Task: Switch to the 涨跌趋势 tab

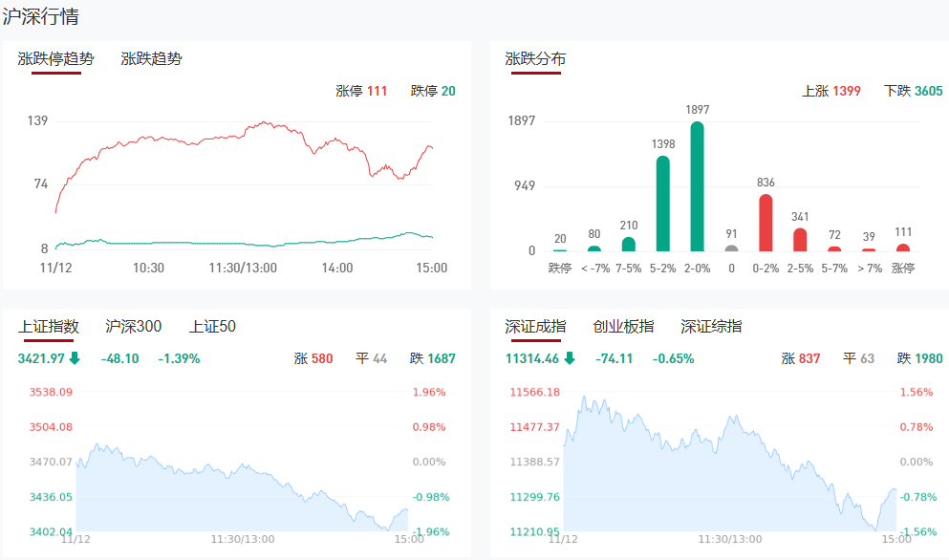Action: pyautogui.click(x=151, y=58)
